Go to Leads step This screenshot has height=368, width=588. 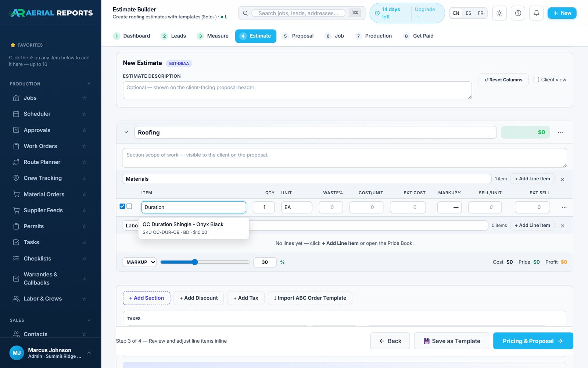coord(173,36)
